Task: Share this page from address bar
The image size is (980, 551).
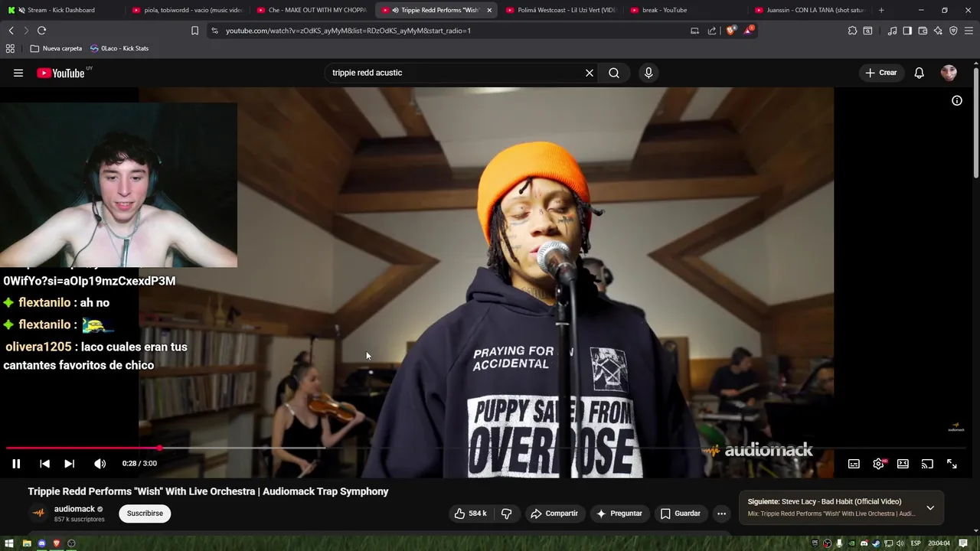Action: click(712, 31)
